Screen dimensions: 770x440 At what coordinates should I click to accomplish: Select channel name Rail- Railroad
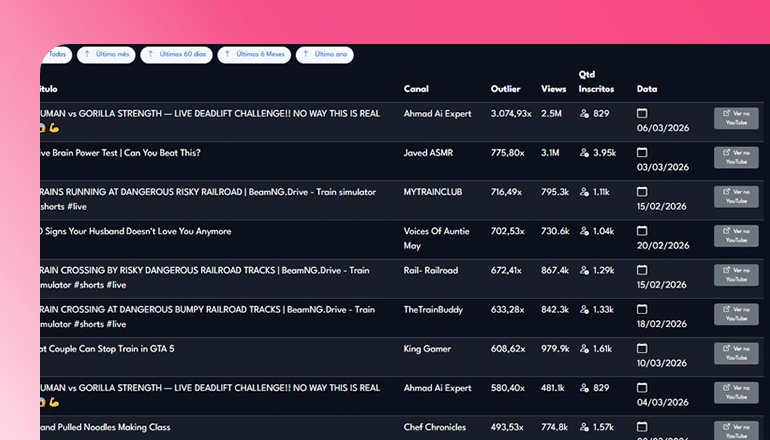tap(431, 270)
